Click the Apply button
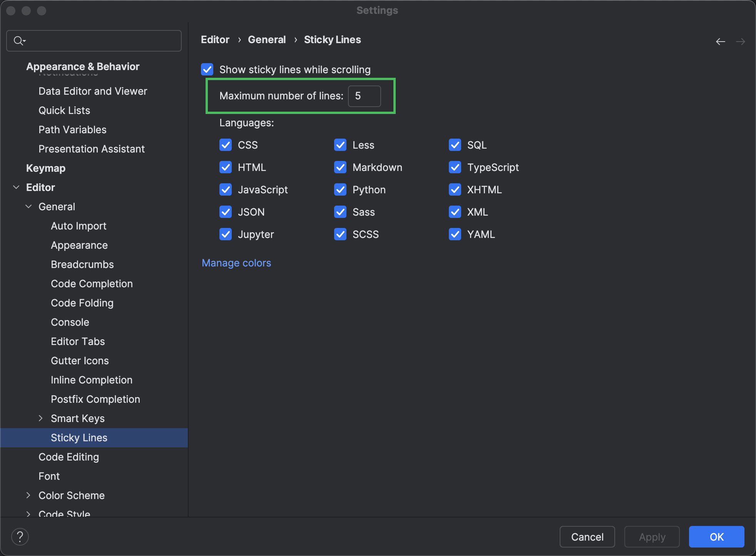 click(x=651, y=536)
